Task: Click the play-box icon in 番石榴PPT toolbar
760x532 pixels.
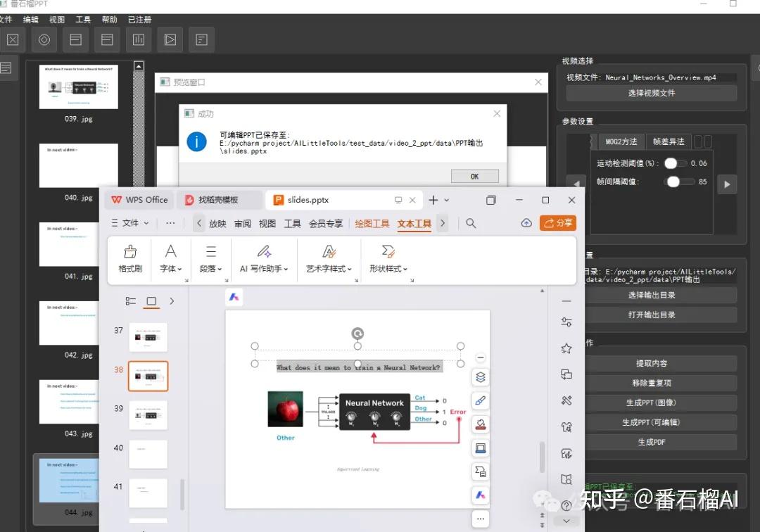Action: (170, 39)
